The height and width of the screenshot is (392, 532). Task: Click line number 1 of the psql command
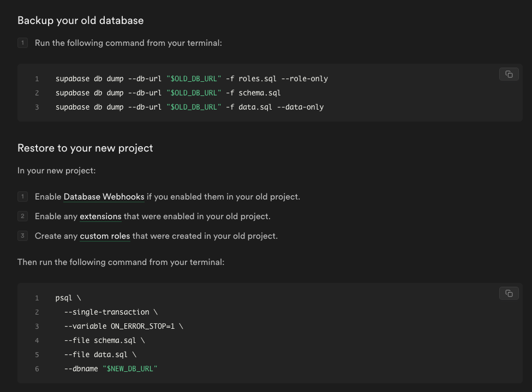point(37,298)
